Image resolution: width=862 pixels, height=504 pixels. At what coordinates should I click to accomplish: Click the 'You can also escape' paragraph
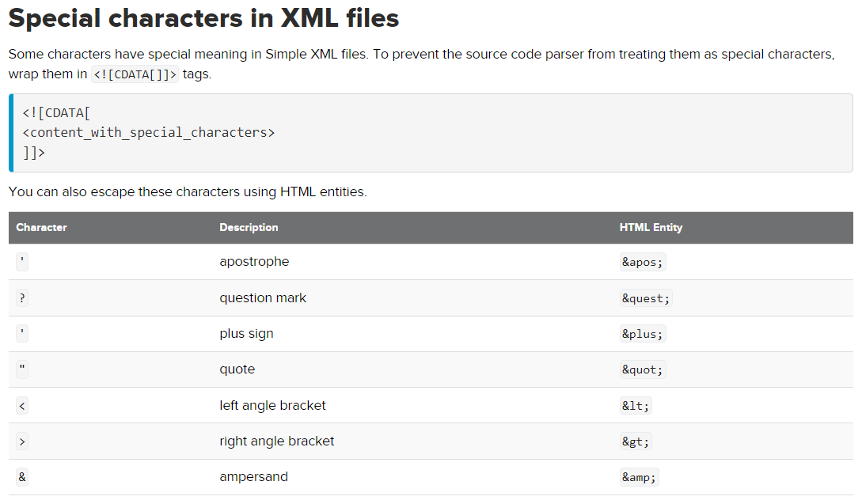(x=188, y=191)
